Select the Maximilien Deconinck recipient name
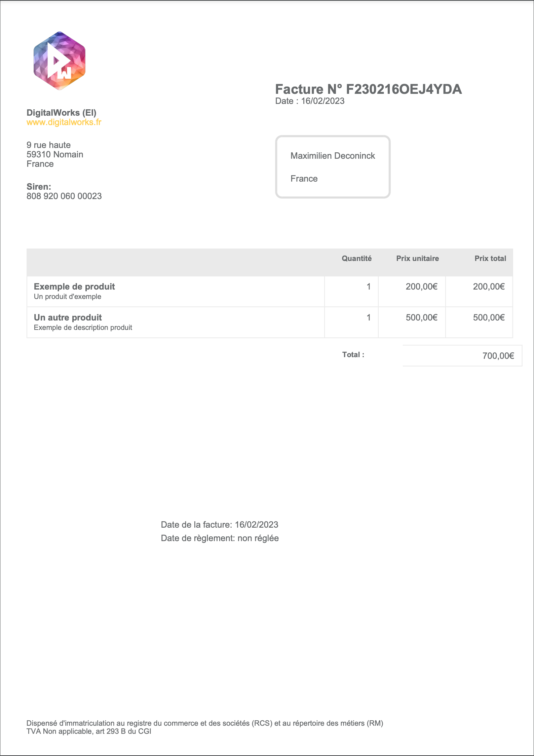 [333, 156]
